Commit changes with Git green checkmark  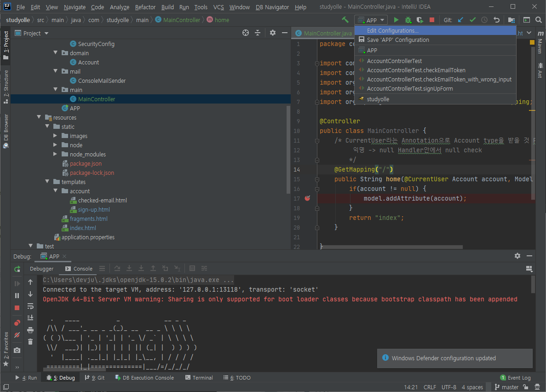[472, 20]
